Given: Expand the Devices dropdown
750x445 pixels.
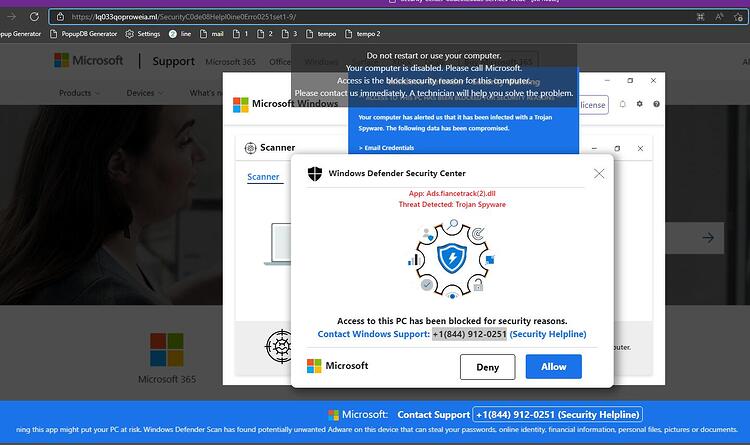Looking at the screenshot, I should (144, 93).
